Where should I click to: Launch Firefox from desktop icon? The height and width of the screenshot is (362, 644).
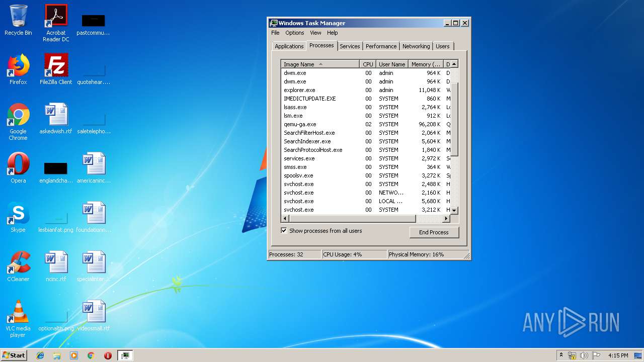coord(18,69)
